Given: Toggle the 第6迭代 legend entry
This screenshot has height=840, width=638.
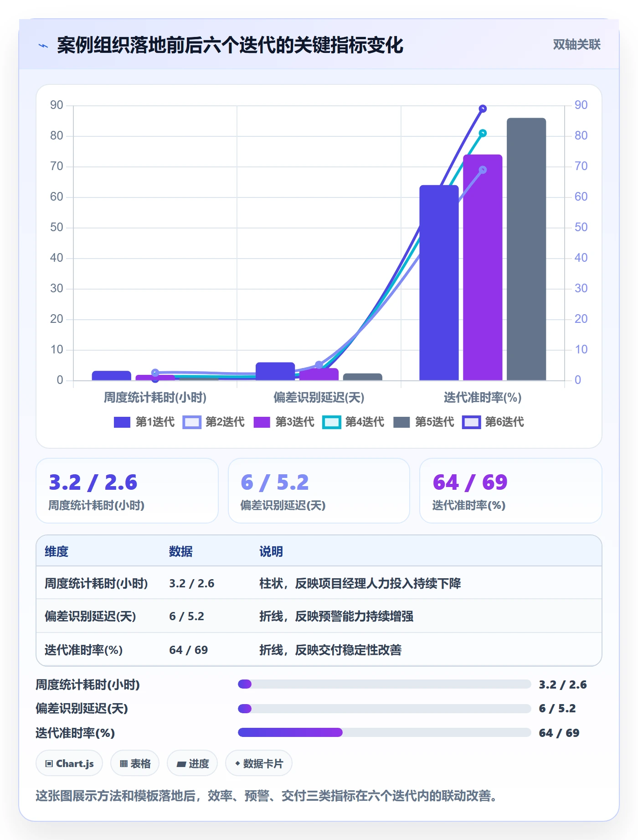Looking at the screenshot, I should coord(494,422).
